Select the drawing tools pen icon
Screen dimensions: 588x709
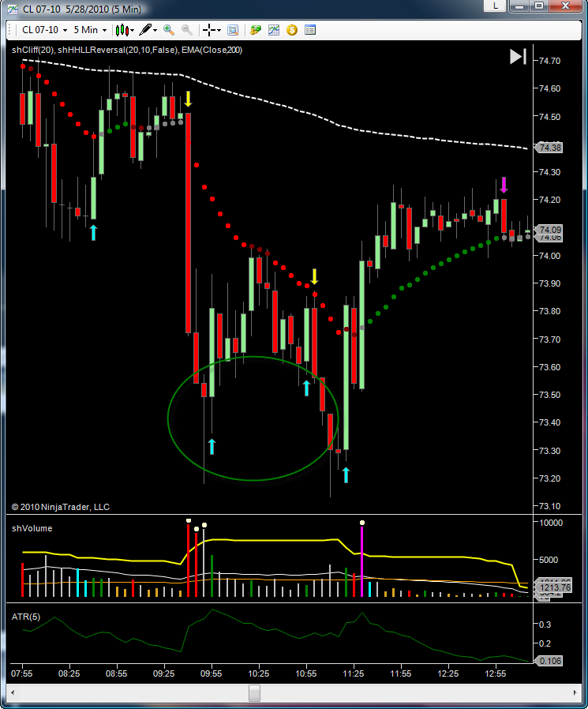tap(145, 30)
